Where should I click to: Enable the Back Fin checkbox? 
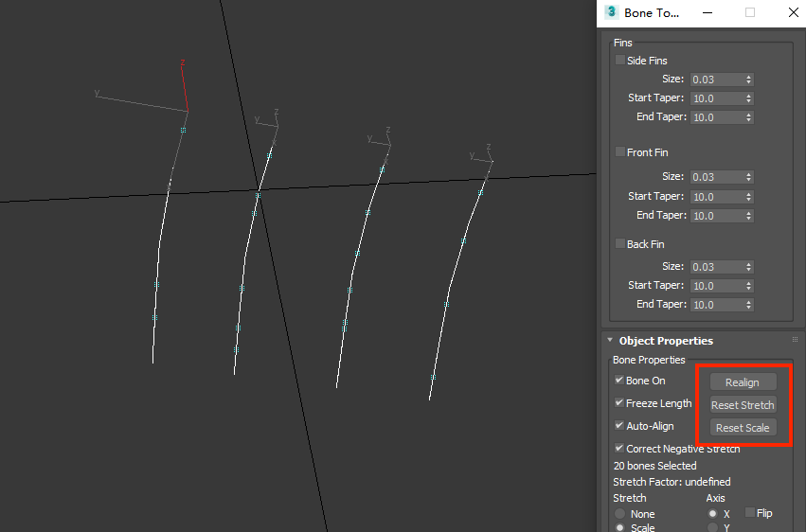click(620, 244)
